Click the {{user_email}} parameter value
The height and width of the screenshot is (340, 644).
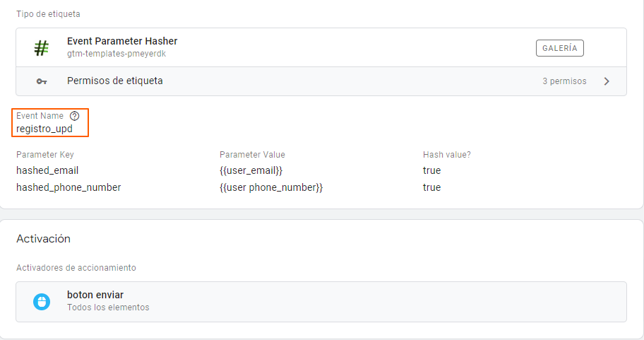pyautogui.click(x=251, y=170)
